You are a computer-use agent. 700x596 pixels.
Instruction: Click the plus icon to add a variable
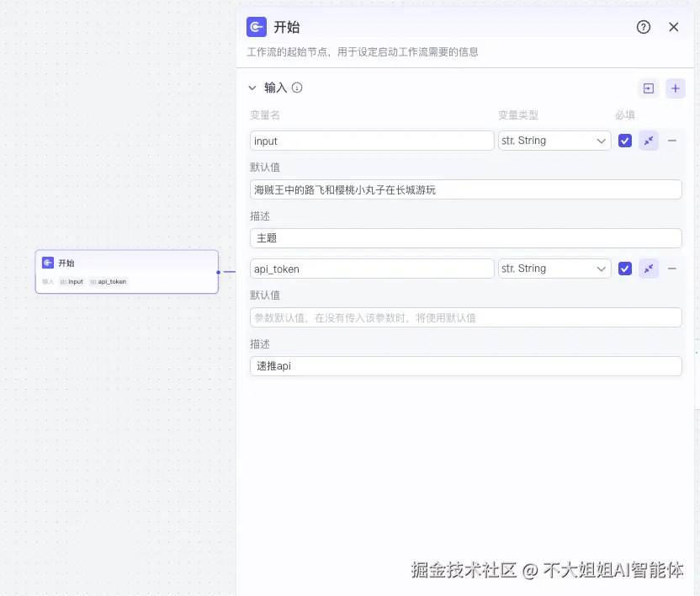click(676, 88)
